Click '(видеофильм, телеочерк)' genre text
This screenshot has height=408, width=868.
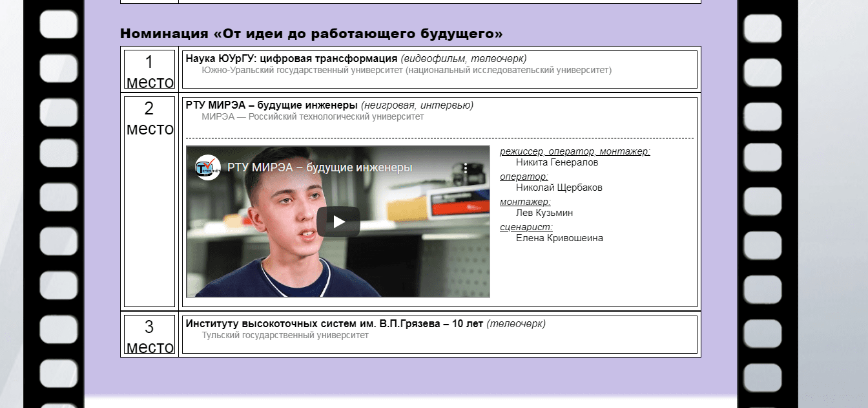click(464, 59)
